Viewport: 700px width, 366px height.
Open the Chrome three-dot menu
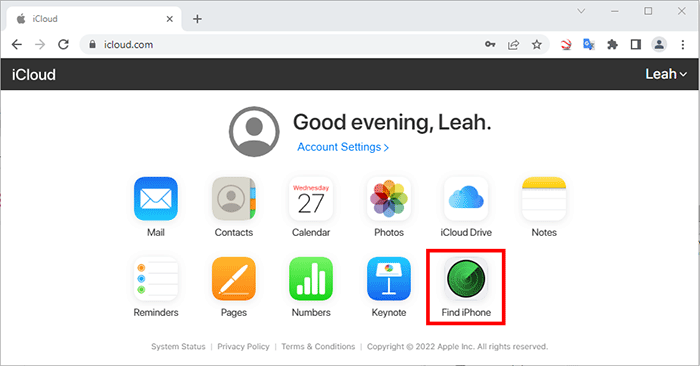(x=683, y=44)
